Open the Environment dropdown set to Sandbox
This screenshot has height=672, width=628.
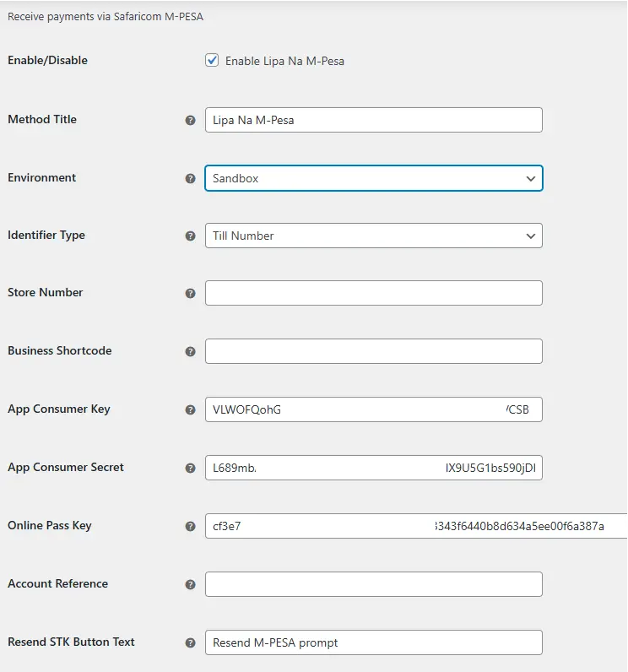[374, 178]
